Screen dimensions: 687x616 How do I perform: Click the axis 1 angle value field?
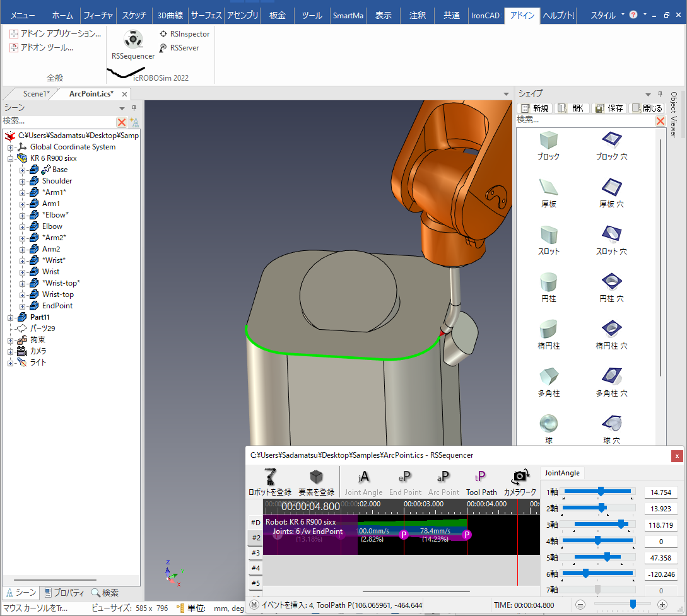[x=661, y=492]
